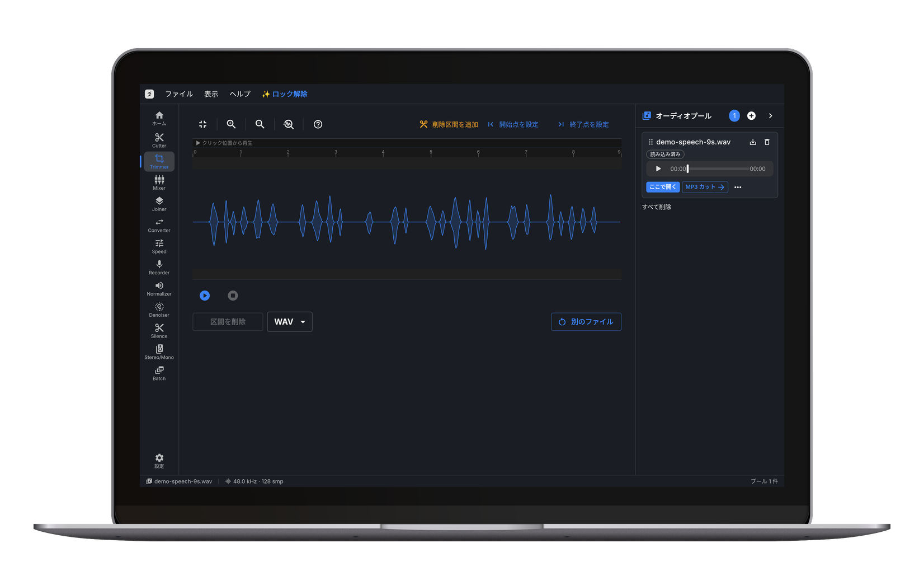Click 終了点を設定 button
This screenshot has width=924, height=571.
pos(583,124)
